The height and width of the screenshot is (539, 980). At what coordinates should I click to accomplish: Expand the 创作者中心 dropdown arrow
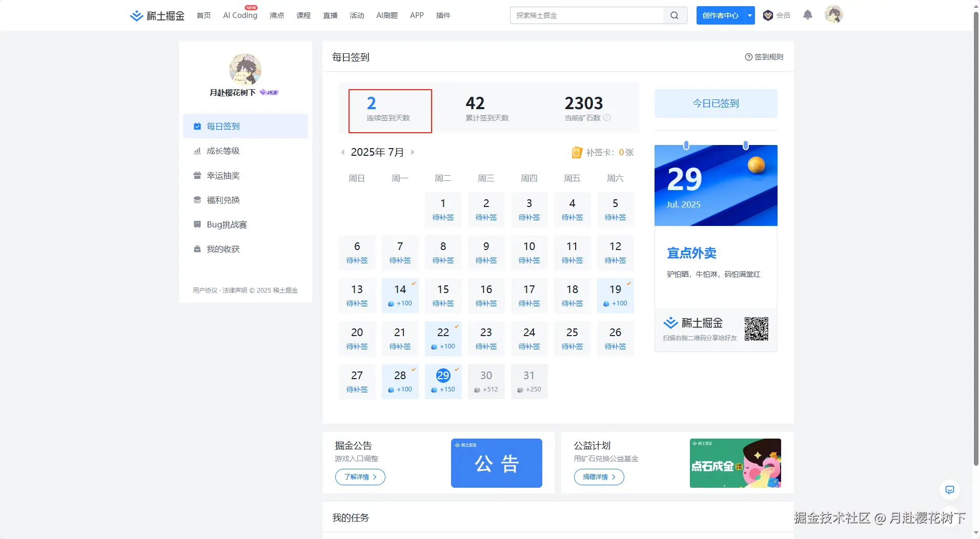click(x=750, y=15)
